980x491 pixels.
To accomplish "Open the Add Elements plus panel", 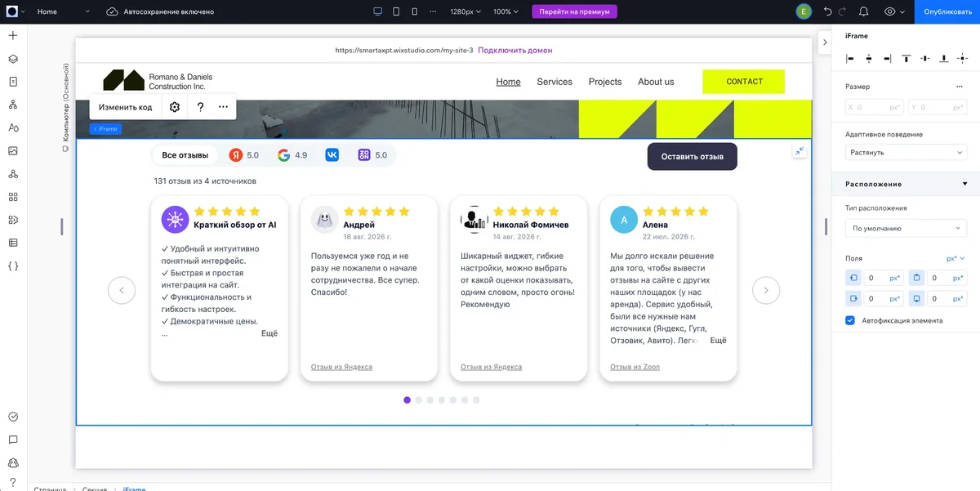I will pos(12,36).
